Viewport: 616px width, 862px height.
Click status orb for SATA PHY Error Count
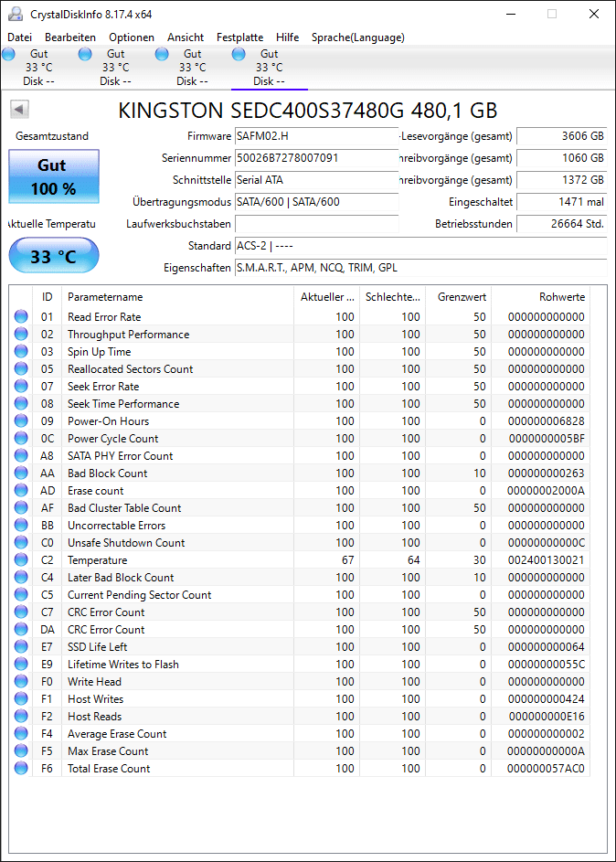pos(21,455)
